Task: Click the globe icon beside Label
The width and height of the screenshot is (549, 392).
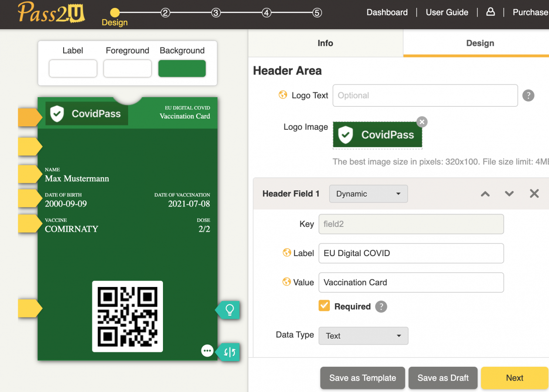Action: pos(287,253)
